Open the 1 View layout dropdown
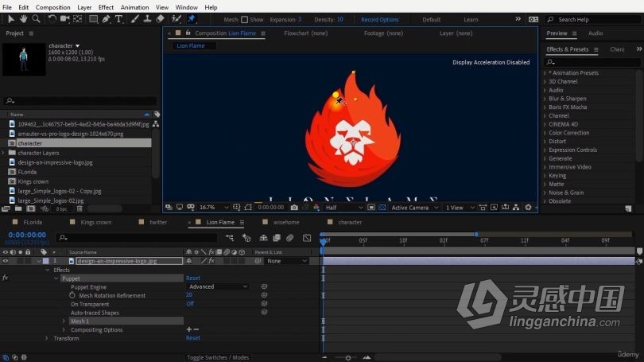 (x=460, y=208)
